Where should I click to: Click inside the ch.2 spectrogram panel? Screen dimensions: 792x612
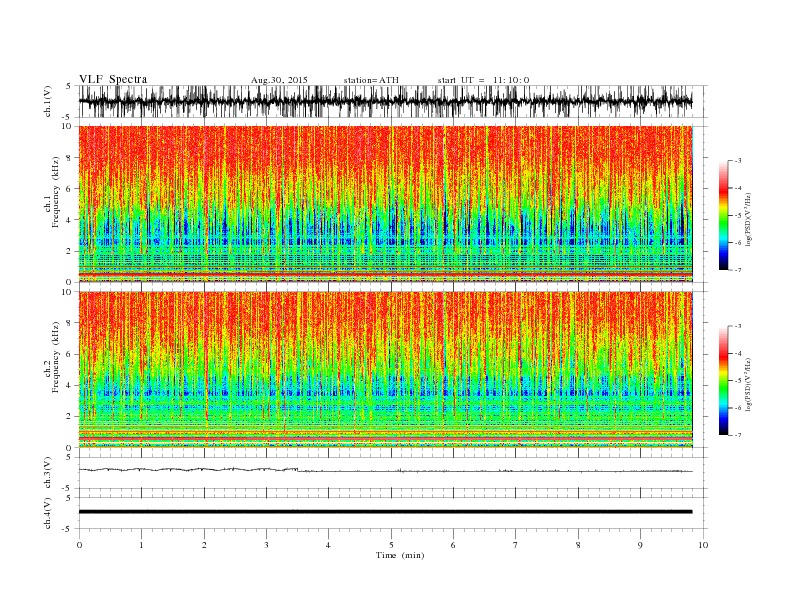click(386, 370)
